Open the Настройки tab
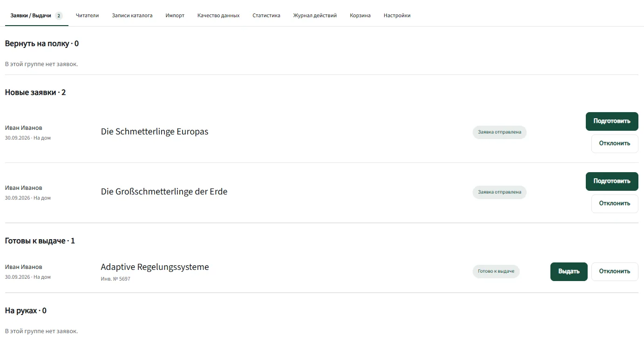 click(x=397, y=15)
